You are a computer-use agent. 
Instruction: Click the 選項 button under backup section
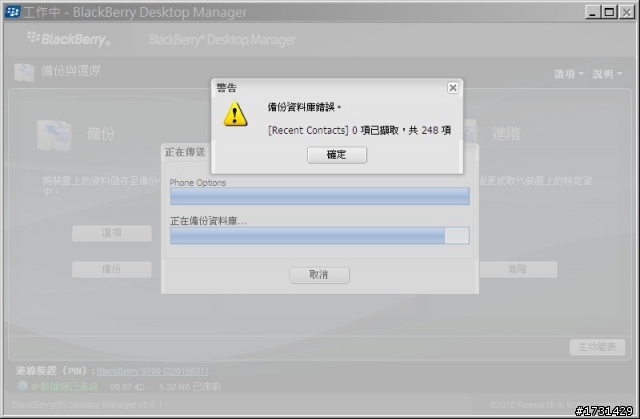click(x=112, y=233)
